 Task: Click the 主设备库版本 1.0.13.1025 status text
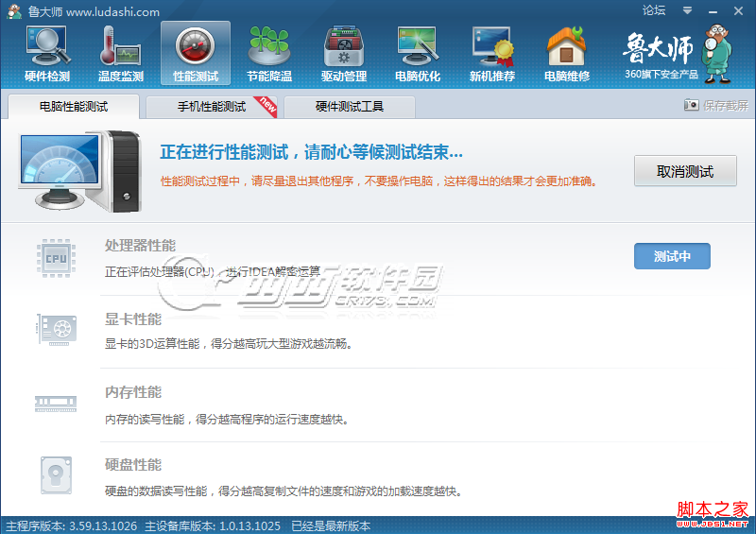[213, 525]
